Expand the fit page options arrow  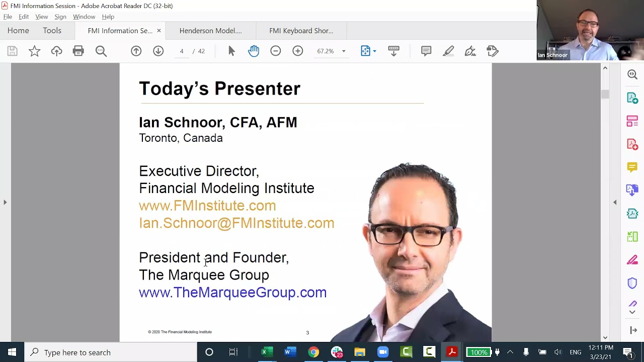point(374,51)
